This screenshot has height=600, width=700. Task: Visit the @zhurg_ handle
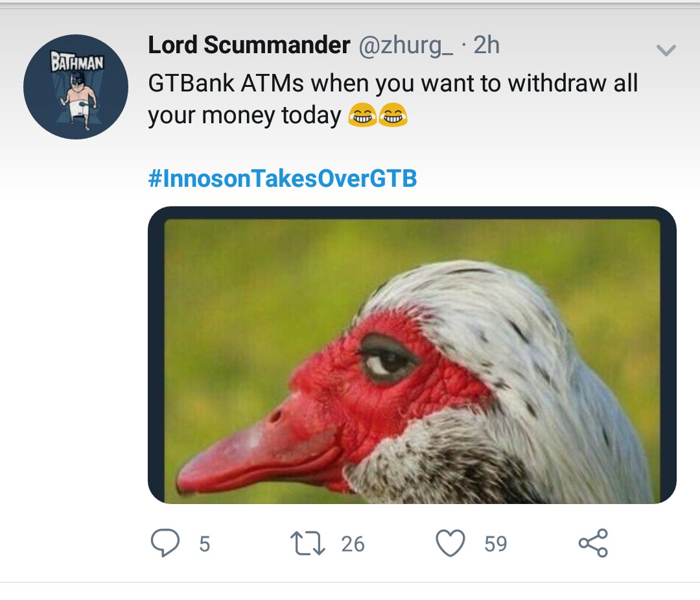coord(406,46)
